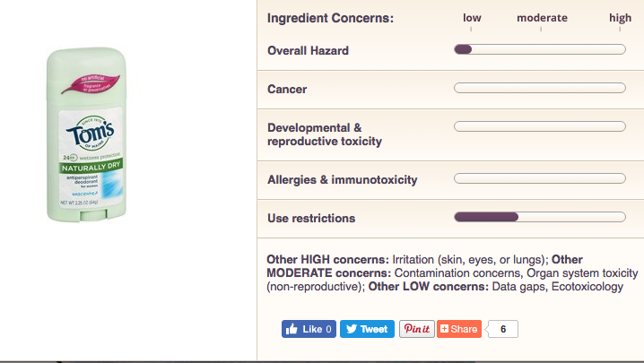Click the Use restrictions rating bar

click(x=540, y=217)
